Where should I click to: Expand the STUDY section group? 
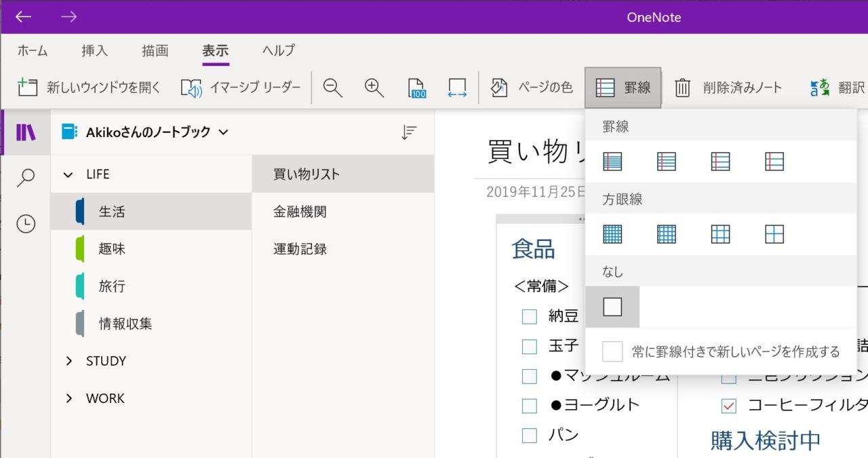68,361
